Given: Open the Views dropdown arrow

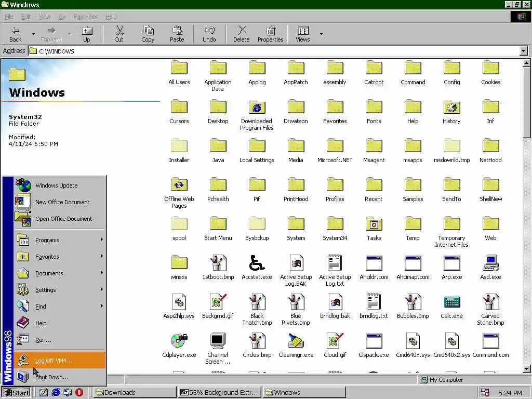Looking at the screenshot, I should coord(321,34).
